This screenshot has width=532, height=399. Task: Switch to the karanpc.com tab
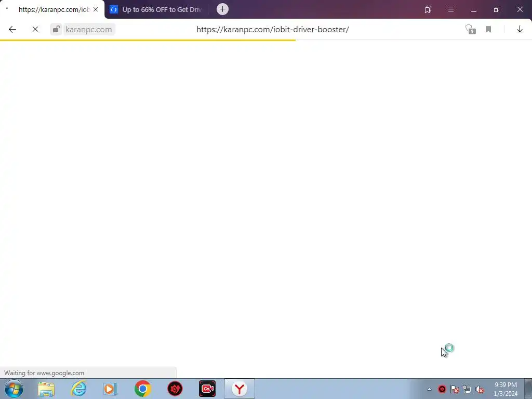[x=52, y=9]
